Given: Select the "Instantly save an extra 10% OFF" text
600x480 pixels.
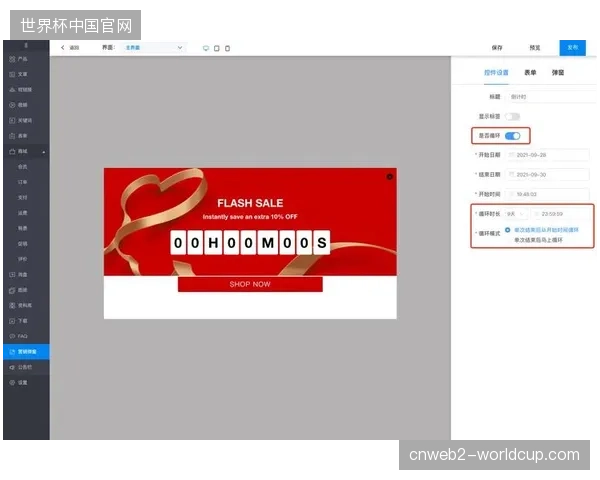Looking at the screenshot, I should (250, 217).
